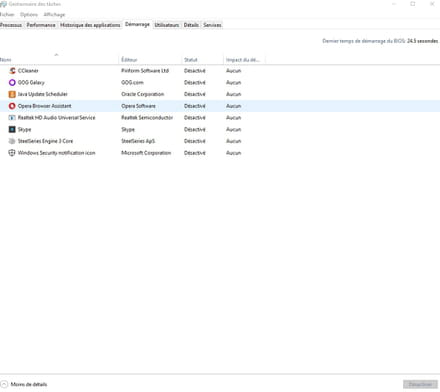Click the Piriform Software Ltd publisher cell

[145, 71]
